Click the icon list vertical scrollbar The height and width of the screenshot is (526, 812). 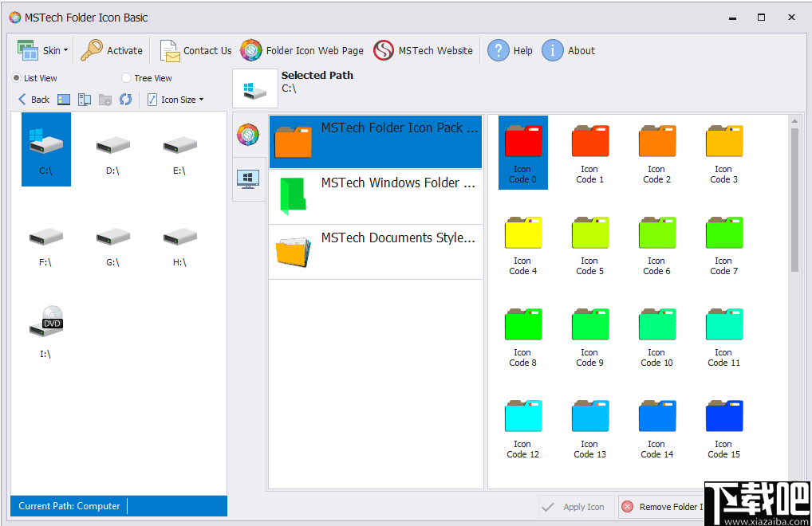(x=794, y=199)
